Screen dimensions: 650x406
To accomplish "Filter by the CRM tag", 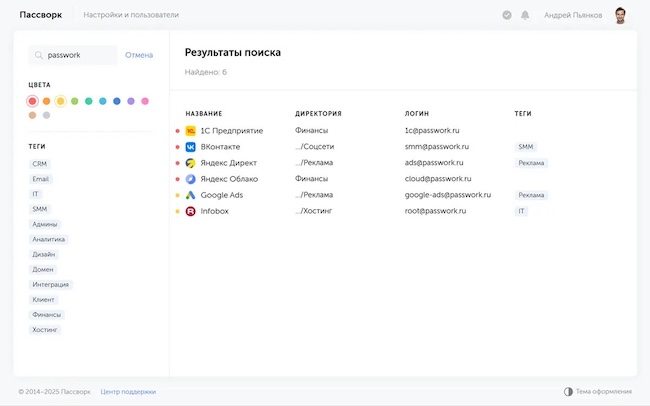I will 40,164.
